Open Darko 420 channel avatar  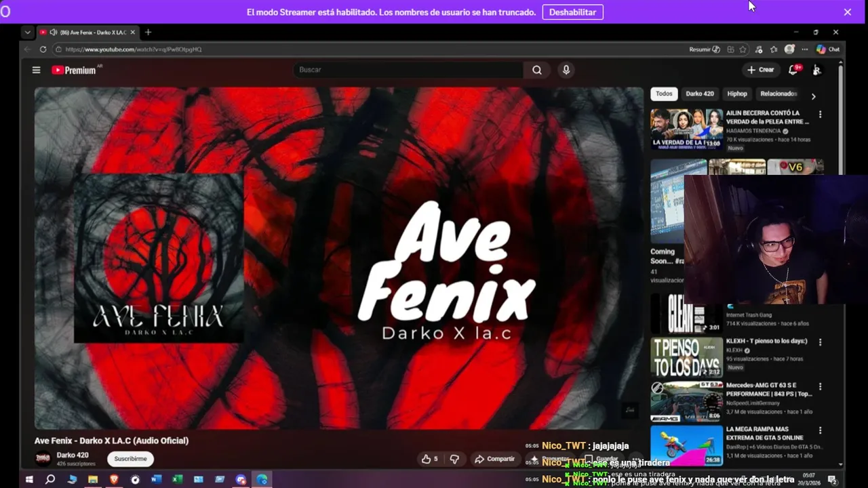pyautogui.click(x=43, y=459)
